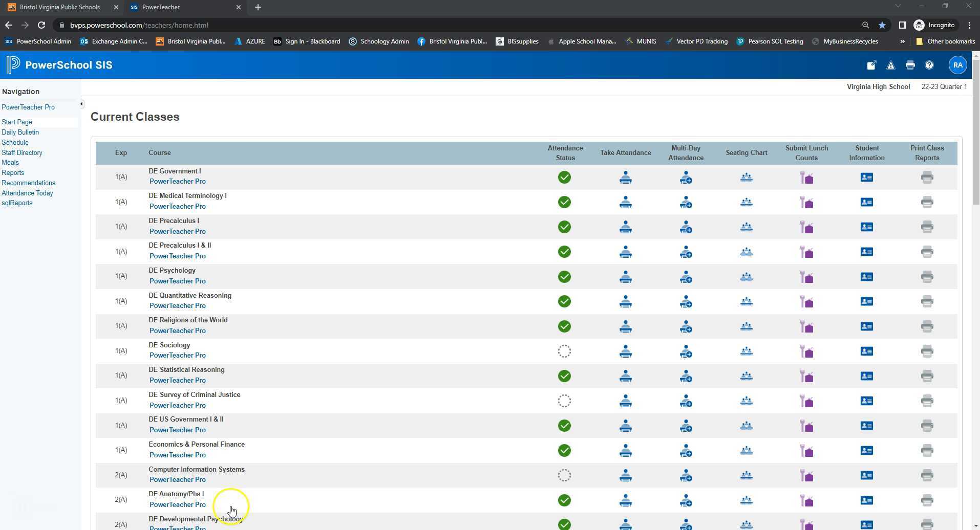The width and height of the screenshot is (980, 530).
Task: Click the printer icon in the PowerSchool header
Action: [910, 65]
